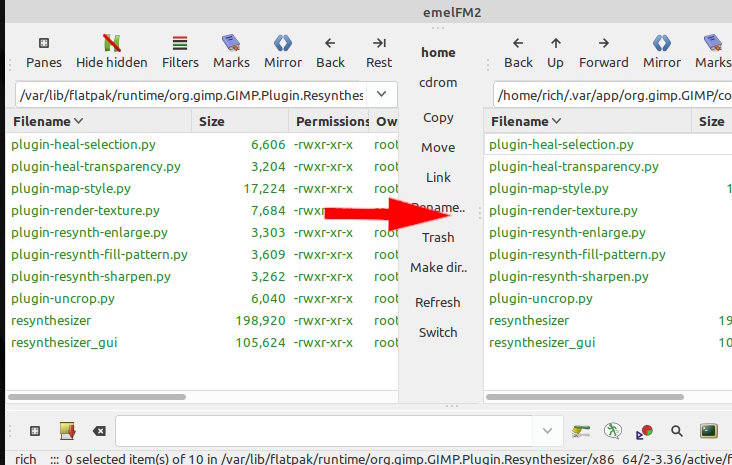732x465 pixels.
Task: Click the Move command button
Action: pyautogui.click(x=438, y=148)
